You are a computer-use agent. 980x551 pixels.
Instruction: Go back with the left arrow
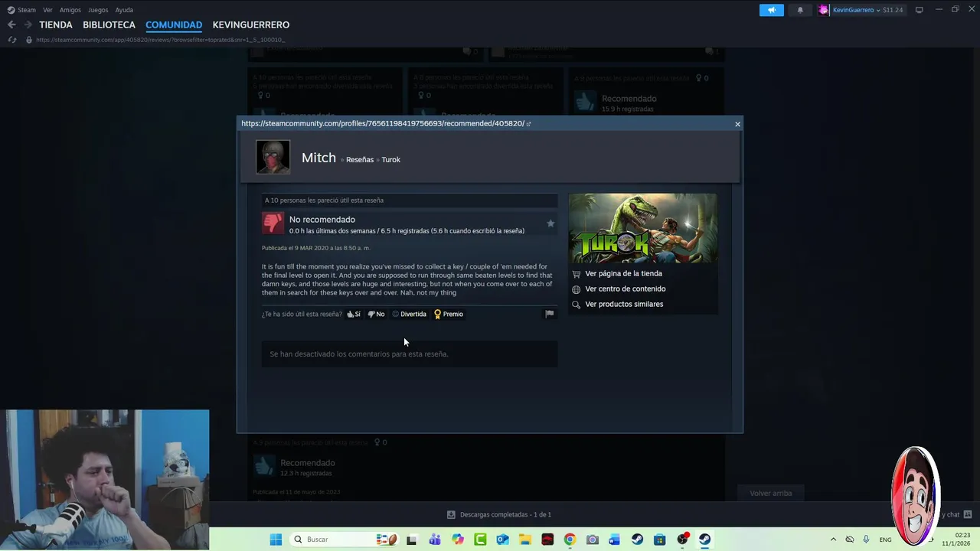[x=11, y=24]
